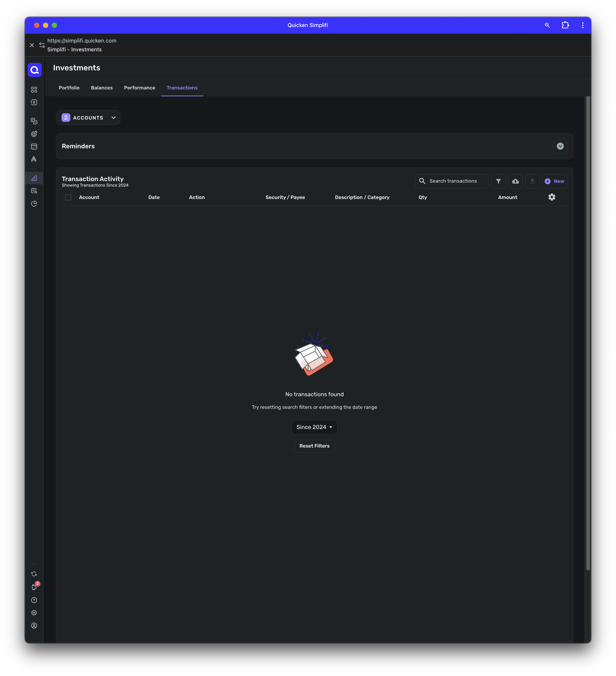Open column settings gear icon
The image size is (616, 676).
552,197
